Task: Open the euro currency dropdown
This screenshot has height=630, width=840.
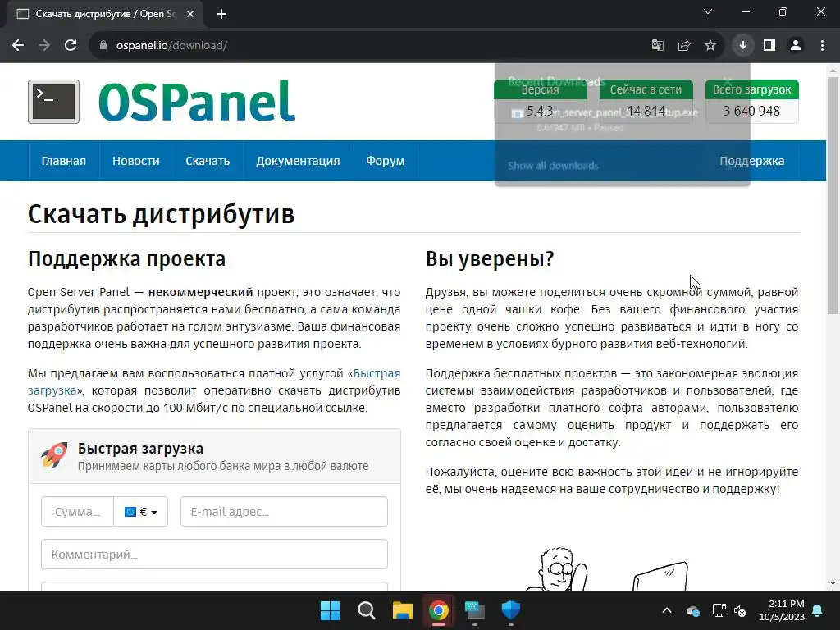Action: (141, 512)
